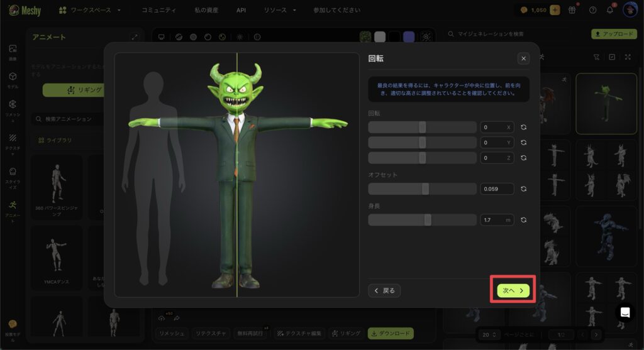
Task: Click the オフセット slider handle
Action: [x=425, y=189]
